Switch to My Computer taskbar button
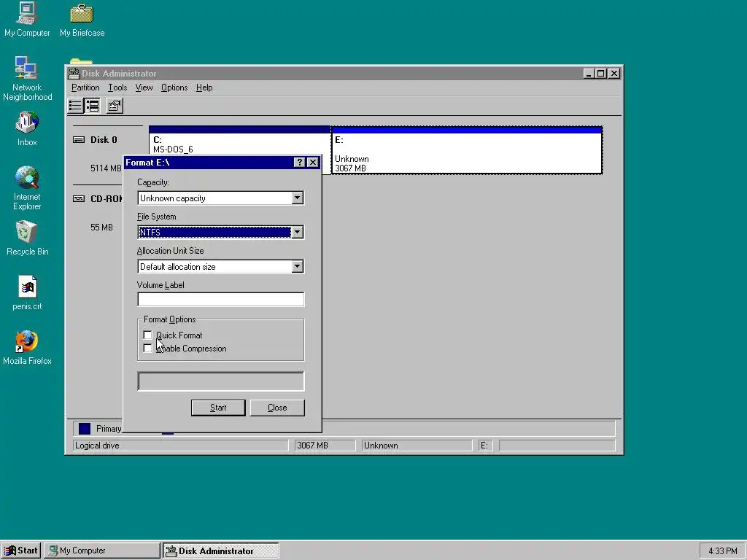747x560 pixels. click(102, 551)
